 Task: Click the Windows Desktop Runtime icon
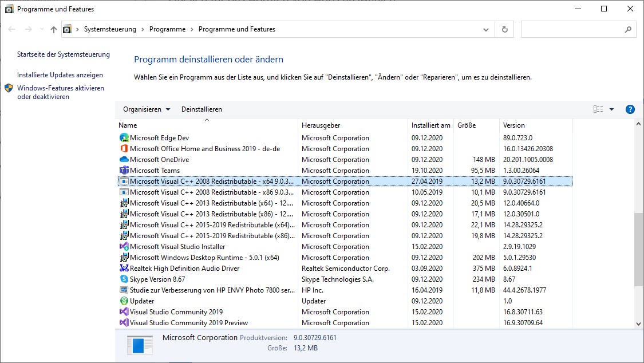pyautogui.click(x=124, y=258)
